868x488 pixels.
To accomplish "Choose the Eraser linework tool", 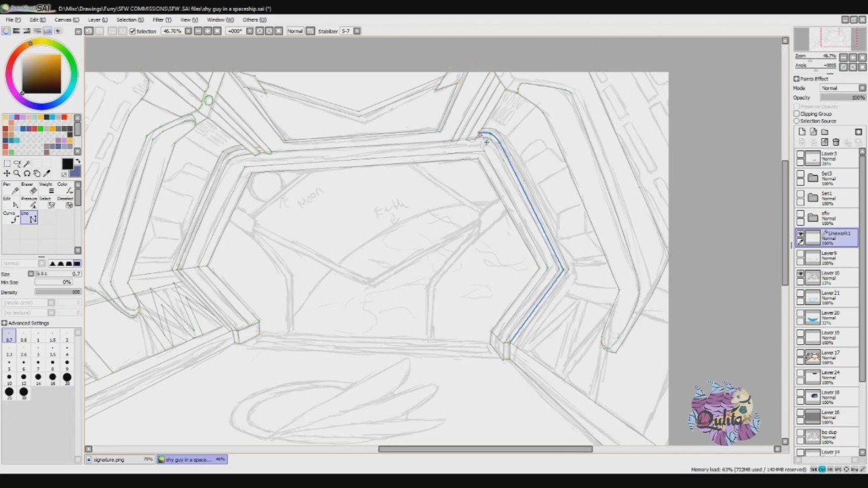I will pyautogui.click(x=29, y=188).
